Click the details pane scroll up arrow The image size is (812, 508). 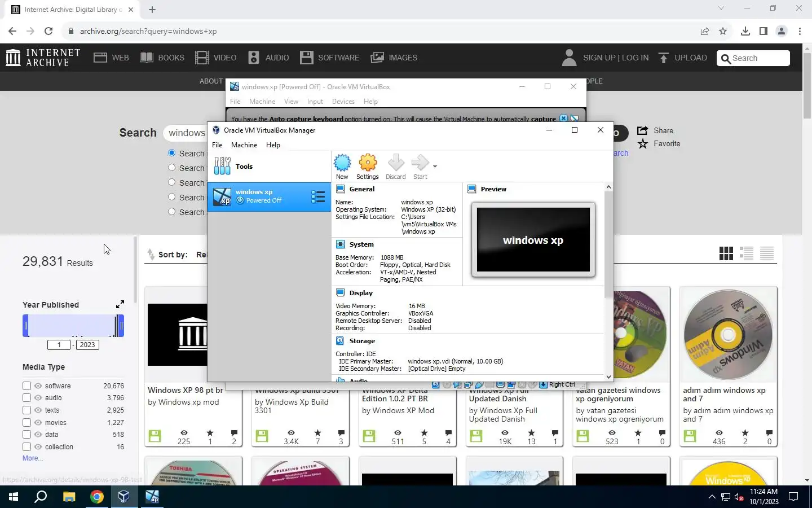coord(608,187)
